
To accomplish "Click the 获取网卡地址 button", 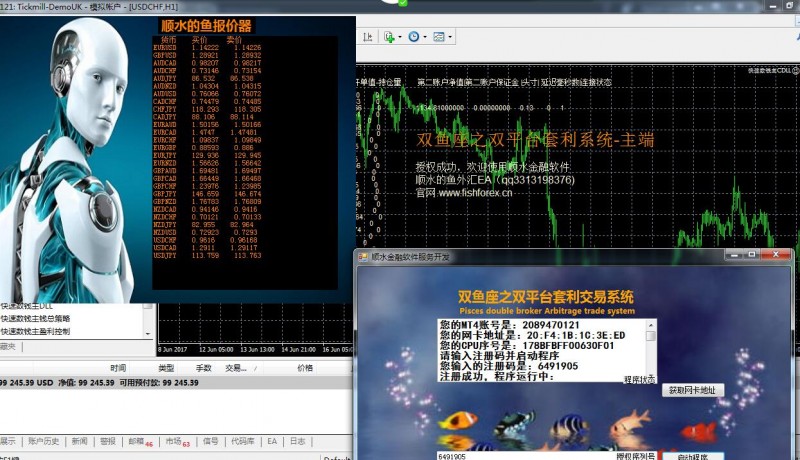I will point(692,390).
